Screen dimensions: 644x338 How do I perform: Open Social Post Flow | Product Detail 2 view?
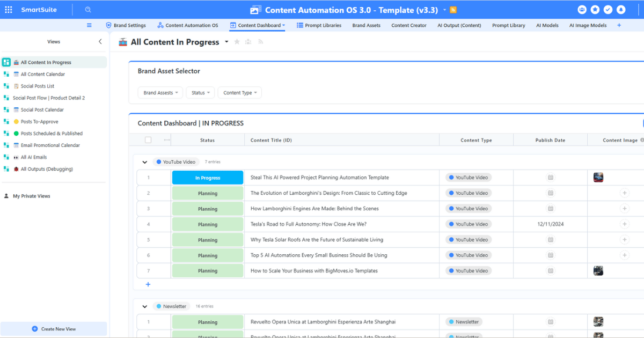54,98
